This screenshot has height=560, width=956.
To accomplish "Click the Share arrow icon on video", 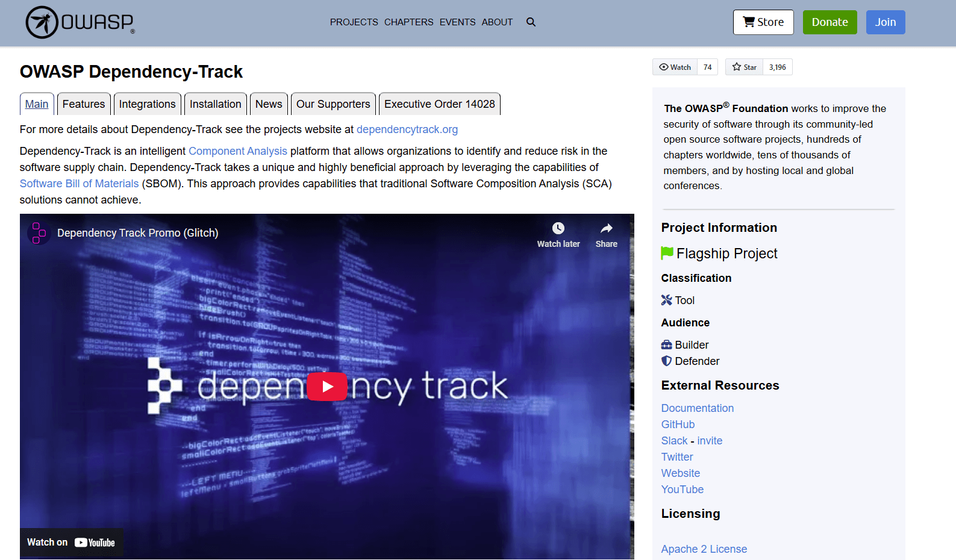I will click(x=607, y=228).
